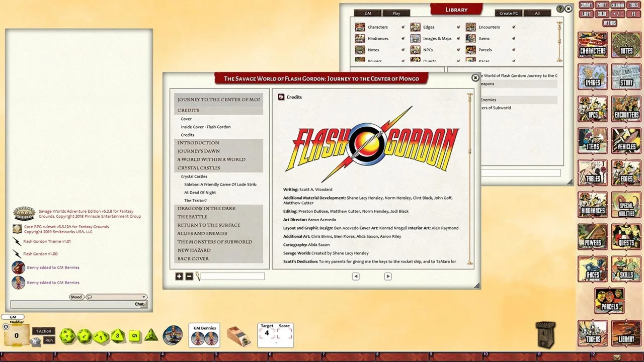
Task: Open the Library help question mark icon
Action: coord(560,9)
